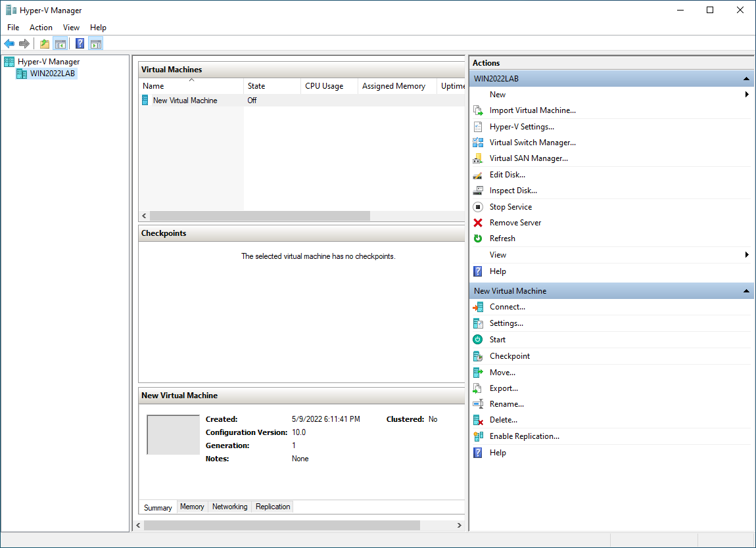Click the Stop Service icon
Viewport: 756px width, 548px height.
478,207
